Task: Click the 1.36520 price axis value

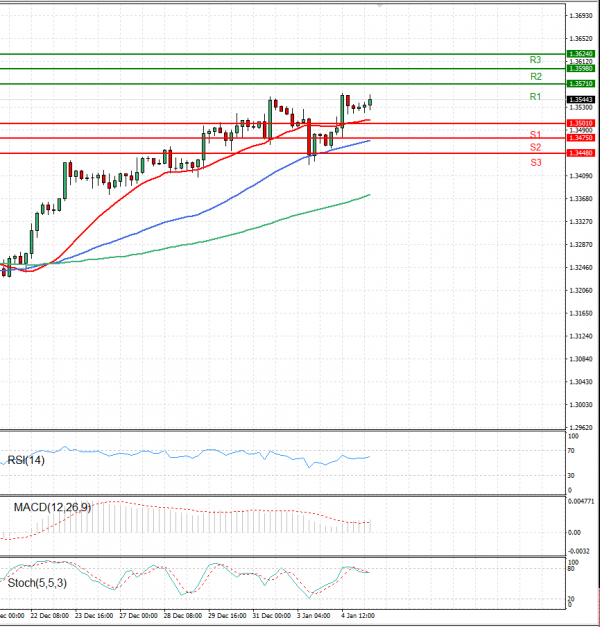Action: pyautogui.click(x=581, y=38)
